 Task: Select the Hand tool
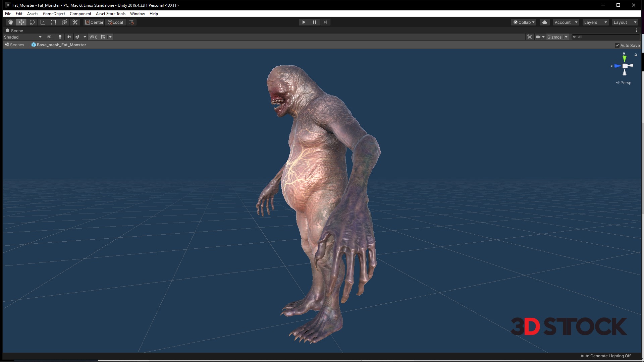click(11, 22)
